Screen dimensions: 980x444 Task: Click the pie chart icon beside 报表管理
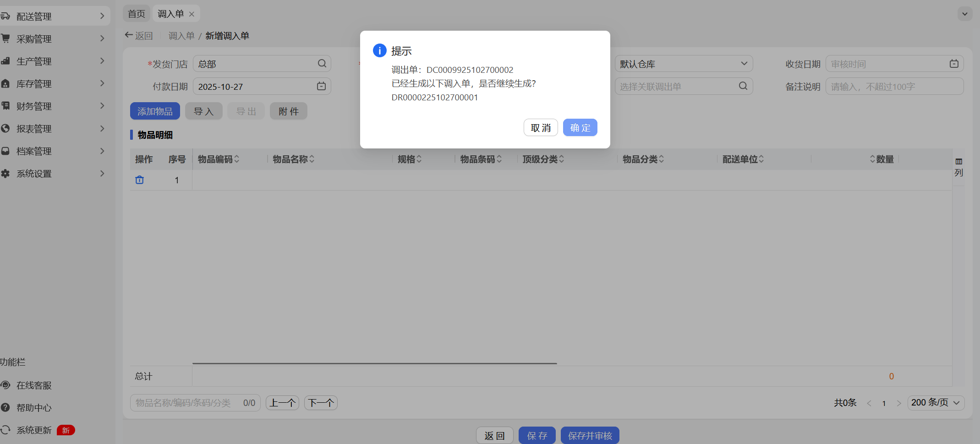(x=5, y=128)
